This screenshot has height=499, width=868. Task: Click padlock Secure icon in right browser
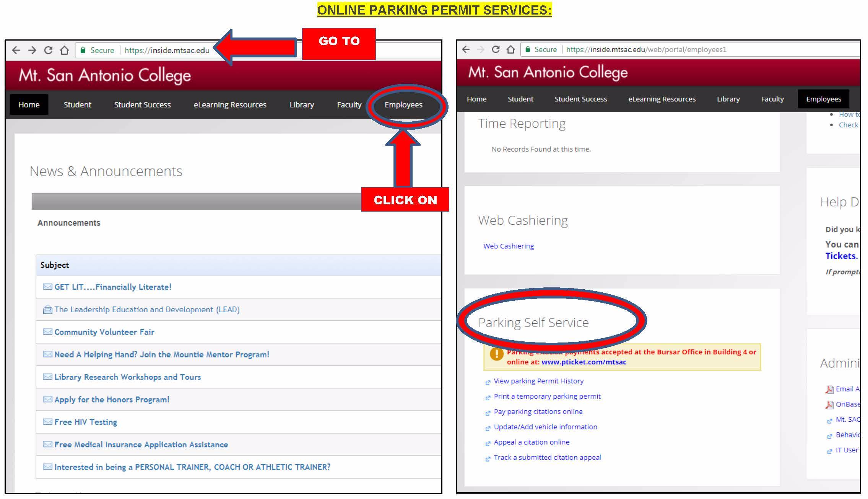click(528, 49)
